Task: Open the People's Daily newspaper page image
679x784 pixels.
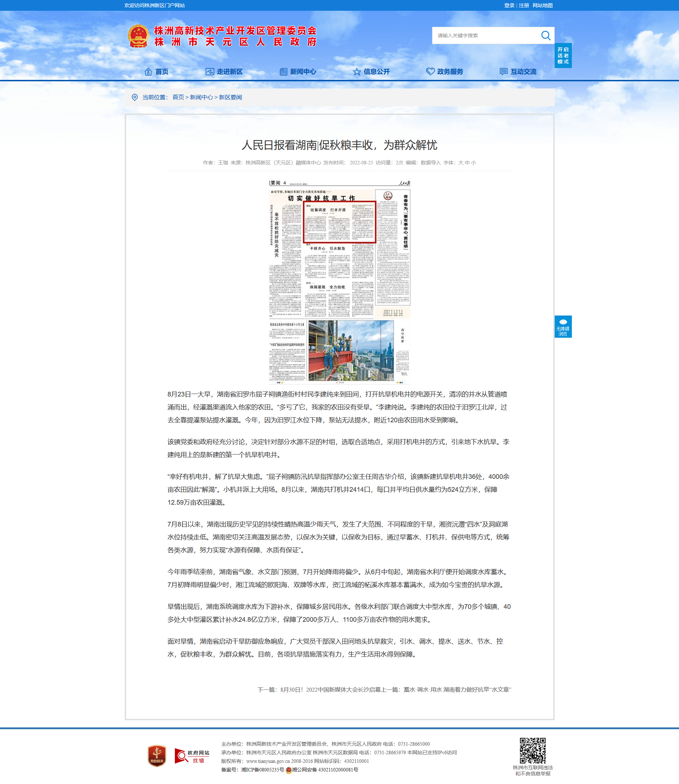Action: [x=340, y=282]
